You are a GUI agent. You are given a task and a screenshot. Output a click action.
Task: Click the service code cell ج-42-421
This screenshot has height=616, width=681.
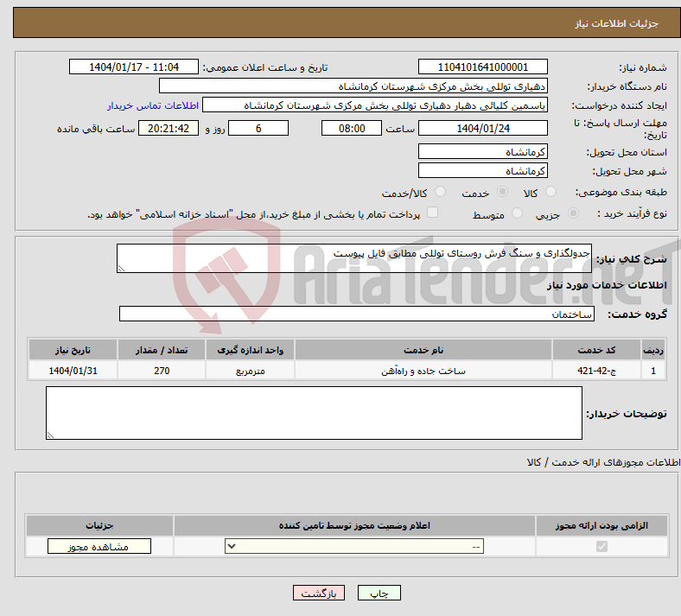597,371
